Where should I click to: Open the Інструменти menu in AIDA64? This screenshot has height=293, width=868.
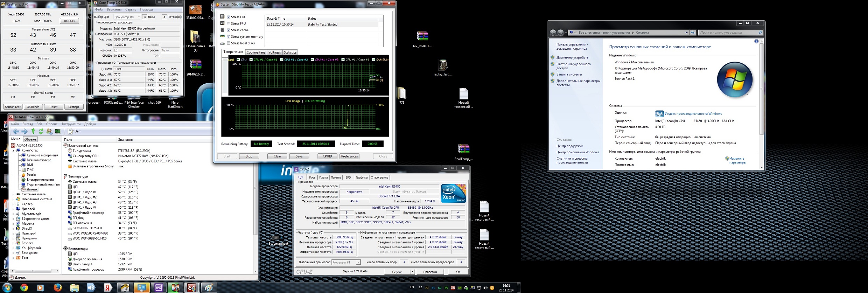(71, 124)
